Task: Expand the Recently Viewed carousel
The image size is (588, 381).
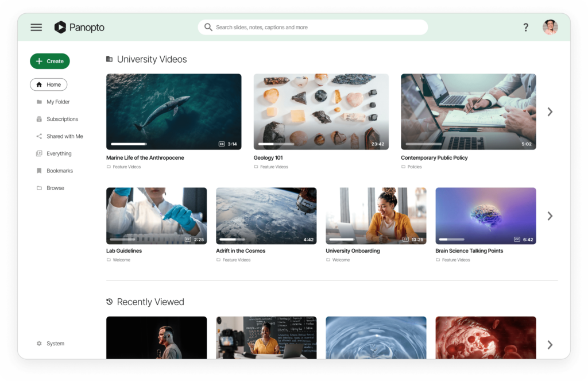Action: click(x=550, y=344)
